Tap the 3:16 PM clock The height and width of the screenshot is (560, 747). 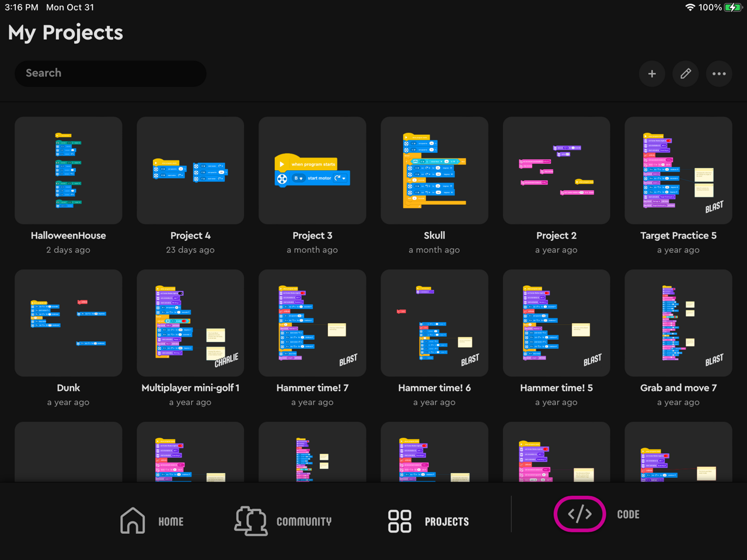tap(21, 8)
